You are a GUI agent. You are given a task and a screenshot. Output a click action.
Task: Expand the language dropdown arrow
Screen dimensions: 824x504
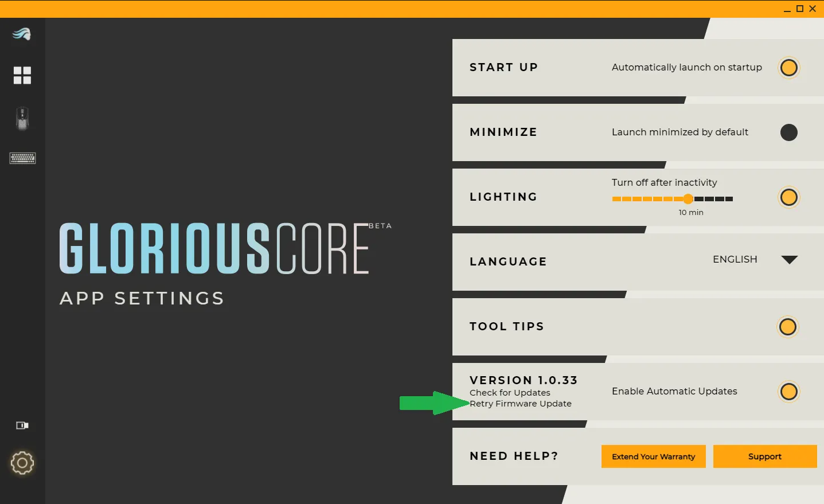click(x=790, y=260)
